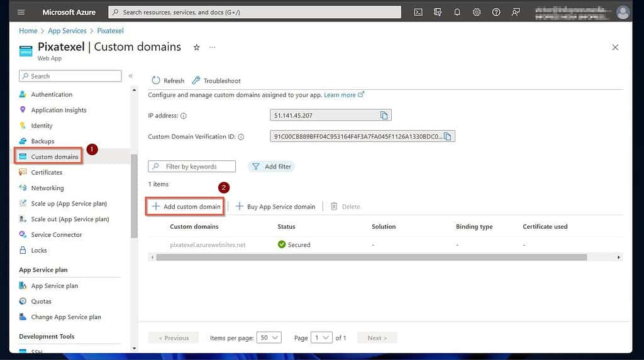The width and height of the screenshot is (644, 360).
Task: Open Scale up (App Service plan)
Action: (x=69, y=204)
